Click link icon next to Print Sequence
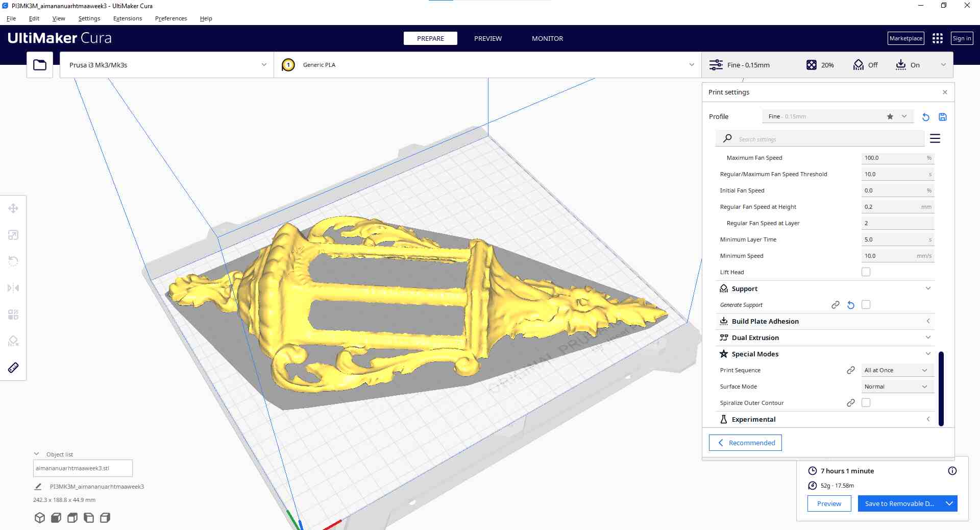This screenshot has width=980, height=530. pos(851,370)
